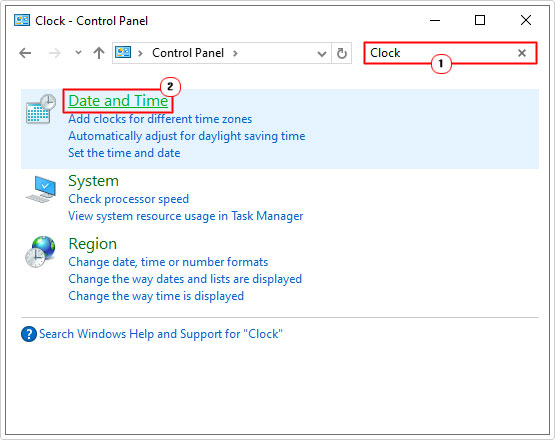Open Change the way dates and lists are displayed
Screen dimensions: 555x440
[185, 279]
